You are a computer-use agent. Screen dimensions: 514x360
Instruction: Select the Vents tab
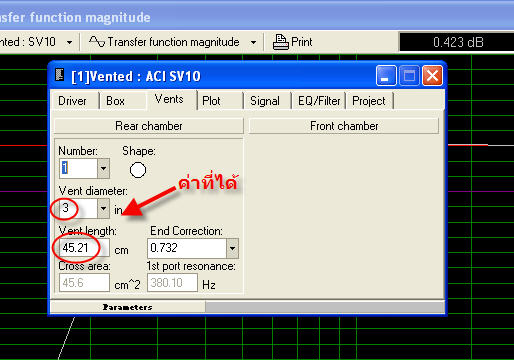click(x=169, y=99)
